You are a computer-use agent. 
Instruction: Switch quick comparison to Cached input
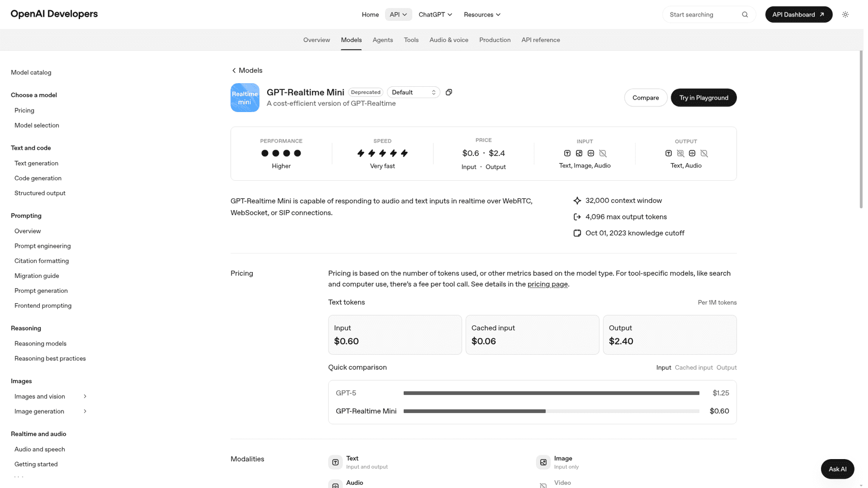point(693,368)
